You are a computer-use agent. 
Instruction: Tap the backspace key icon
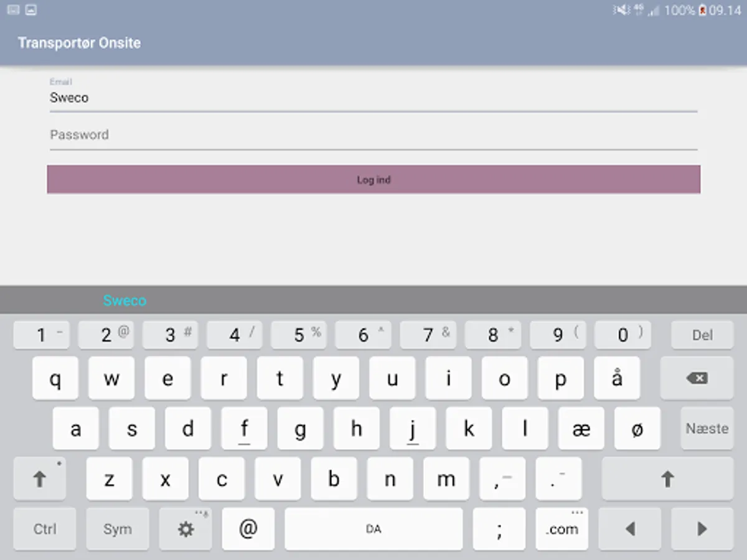point(697,378)
